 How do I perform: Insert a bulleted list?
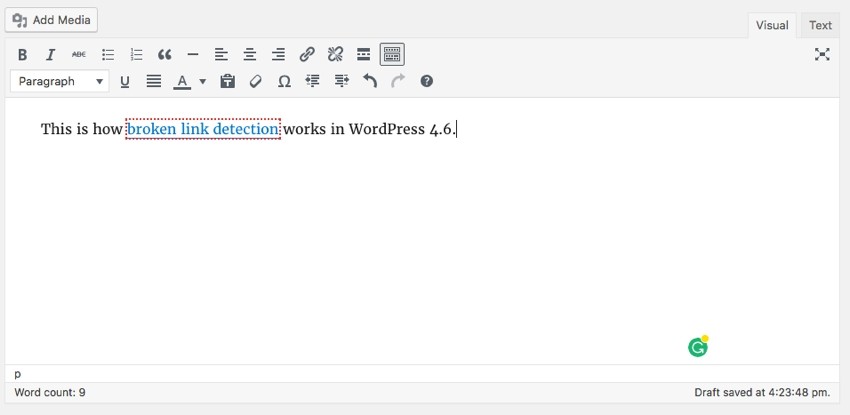(x=108, y=54)
